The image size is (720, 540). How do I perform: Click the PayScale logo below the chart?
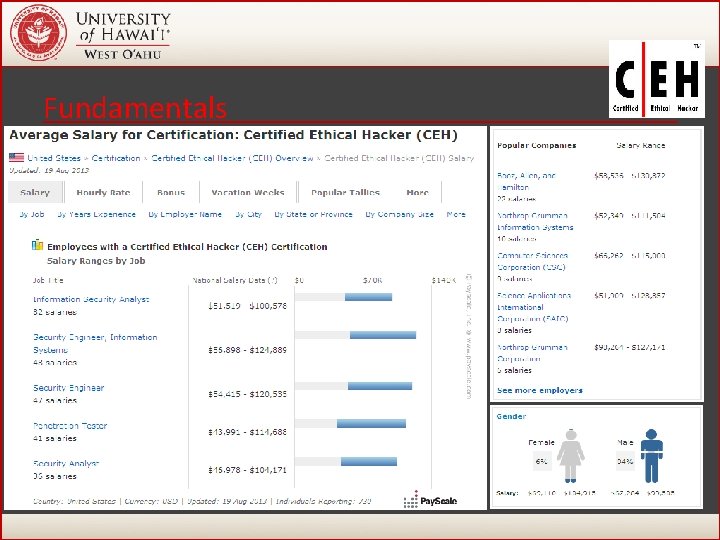click(430, 500)
